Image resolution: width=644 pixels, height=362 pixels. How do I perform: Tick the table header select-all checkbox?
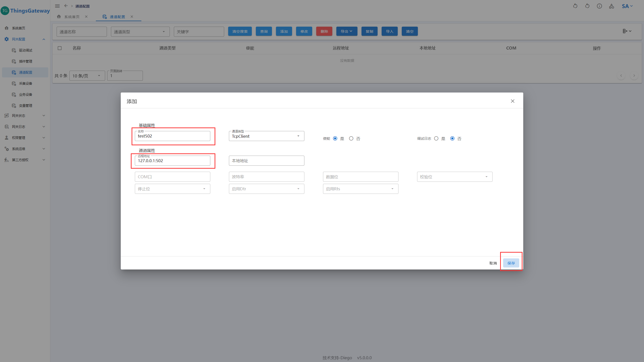click(x=60, y=48)
